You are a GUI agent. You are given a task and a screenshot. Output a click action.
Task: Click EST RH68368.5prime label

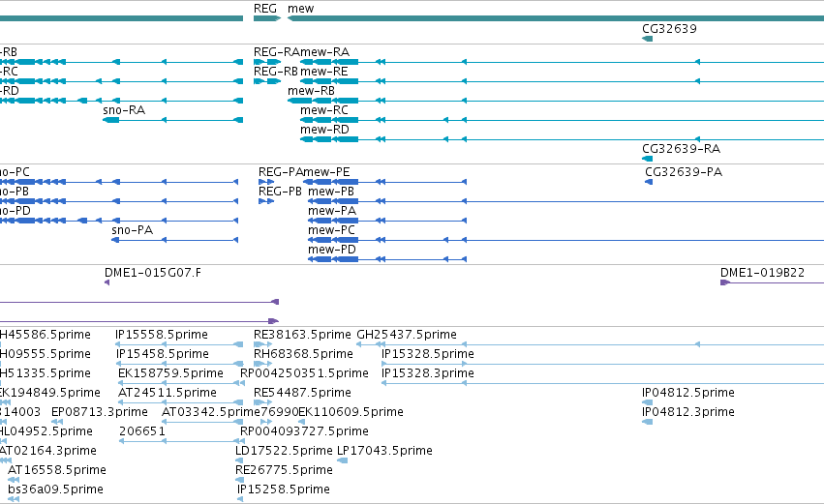303,354
